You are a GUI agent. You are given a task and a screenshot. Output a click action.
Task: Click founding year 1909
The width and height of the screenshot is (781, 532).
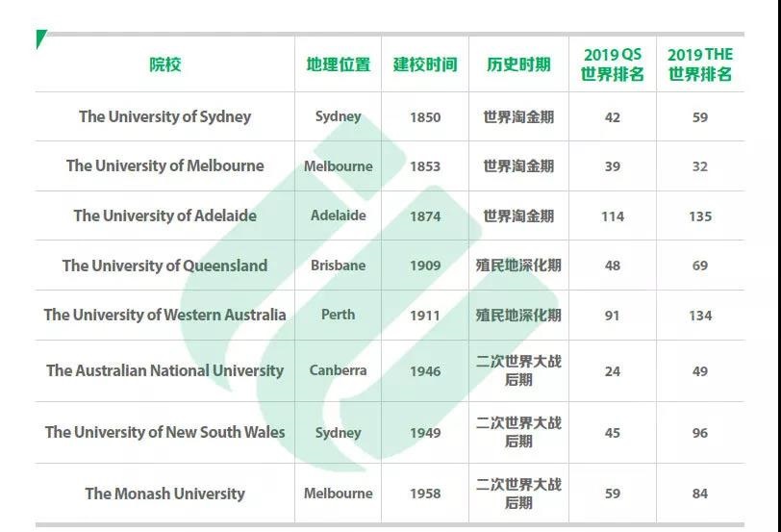[425, 266]
